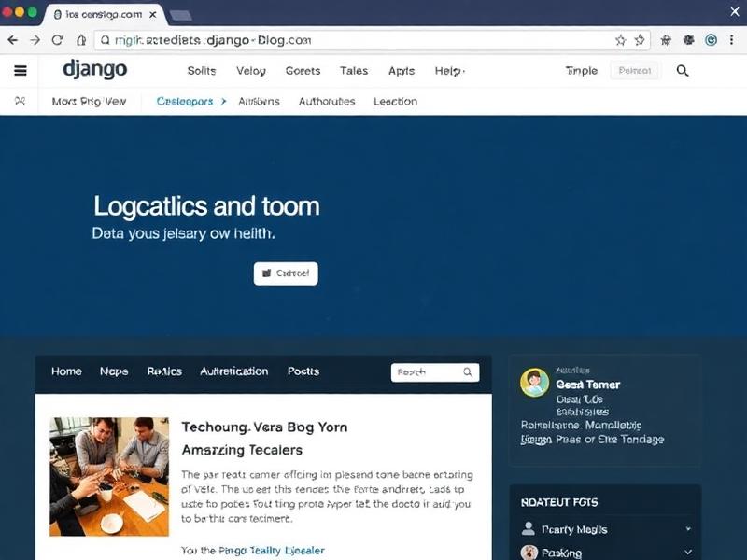Click the browser reload button
747x560 pixels.
[x=58, y=40]
